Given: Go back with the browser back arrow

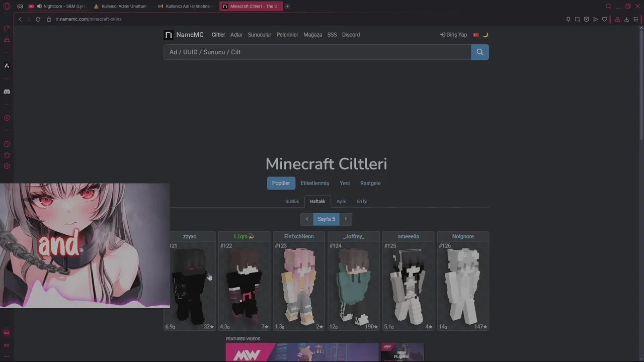Looking at the screenshot, I should coord(20,19).
